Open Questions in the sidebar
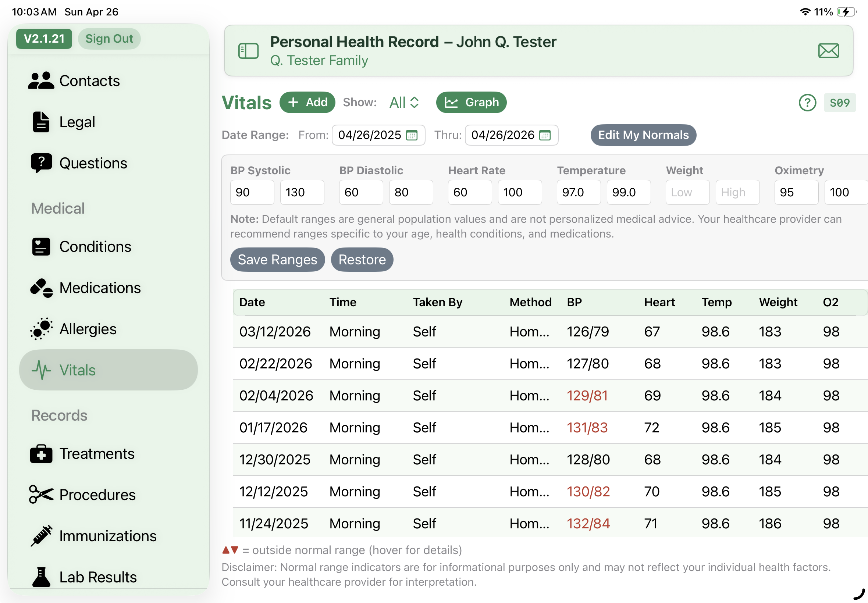 [108, 163]
